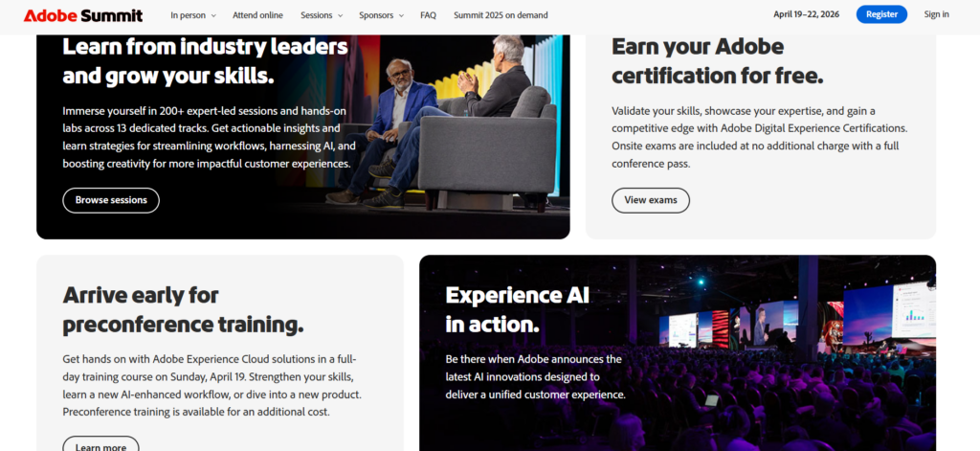Click the heading Arrive early for preconference training

[x=183, y=309]
